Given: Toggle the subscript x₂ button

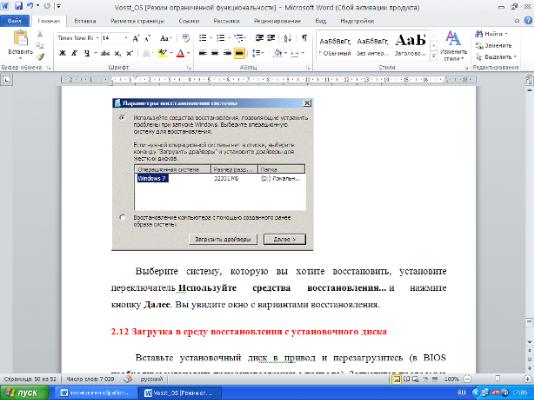Looking at the screenshot, I should [118, 53].
